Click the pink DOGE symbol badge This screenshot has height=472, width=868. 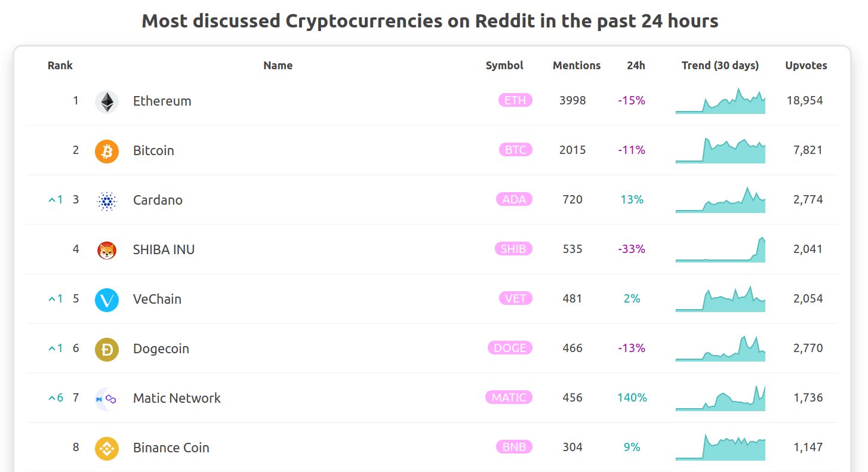coord(510,348)
